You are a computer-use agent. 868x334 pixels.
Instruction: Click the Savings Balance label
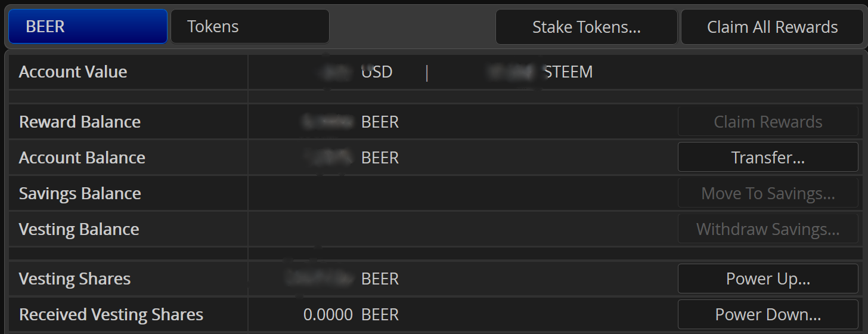[x=80, y=194]
